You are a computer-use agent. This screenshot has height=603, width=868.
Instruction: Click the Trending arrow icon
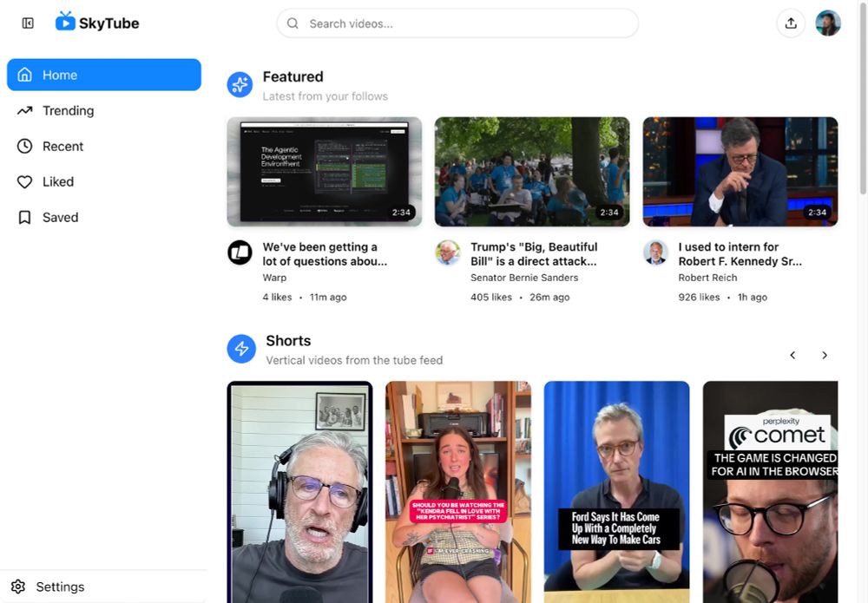tap(25, 111)
